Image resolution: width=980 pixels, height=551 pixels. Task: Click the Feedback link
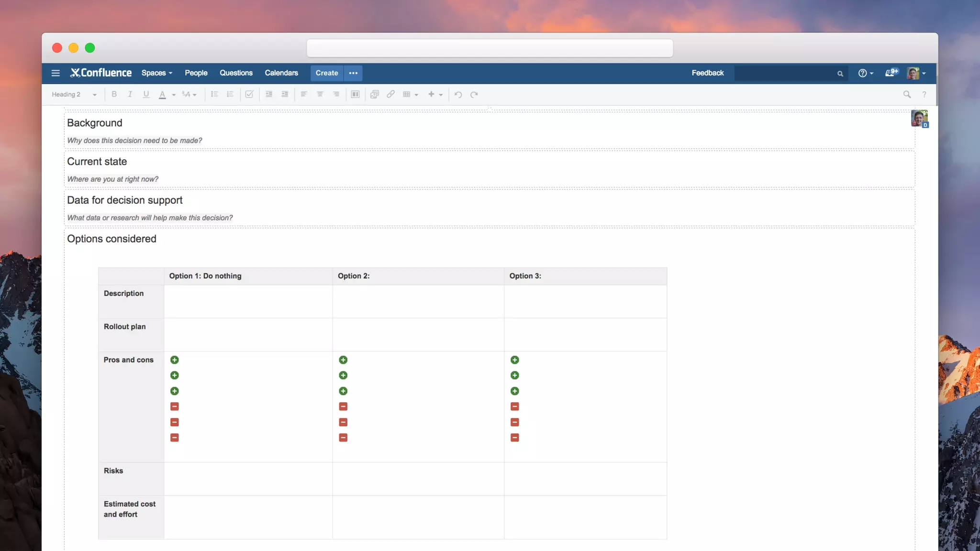point(707,73)
